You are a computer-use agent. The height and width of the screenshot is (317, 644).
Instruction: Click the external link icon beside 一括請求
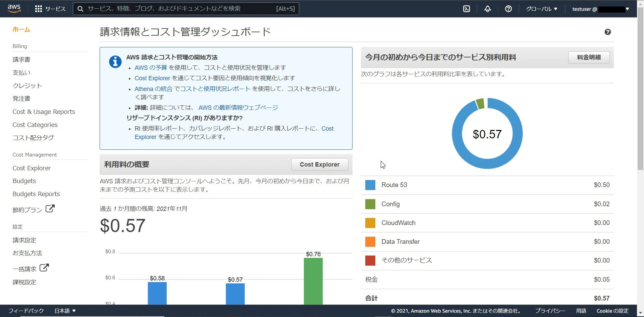[x=44, y=268]
